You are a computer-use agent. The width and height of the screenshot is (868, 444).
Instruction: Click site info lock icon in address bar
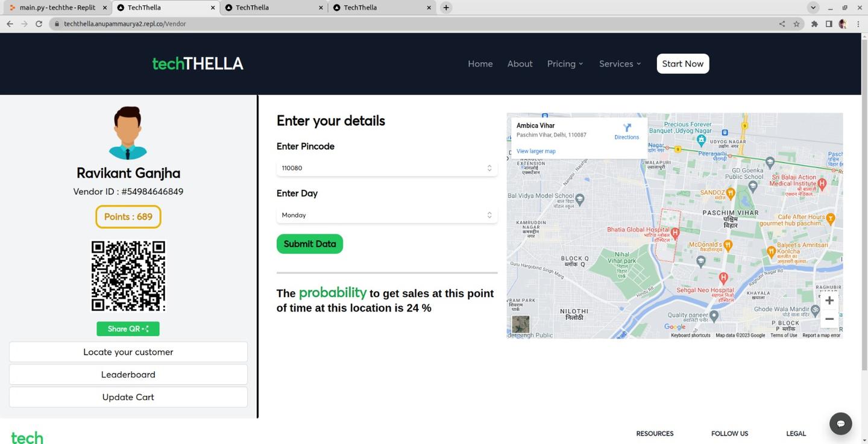click(57, 24)
